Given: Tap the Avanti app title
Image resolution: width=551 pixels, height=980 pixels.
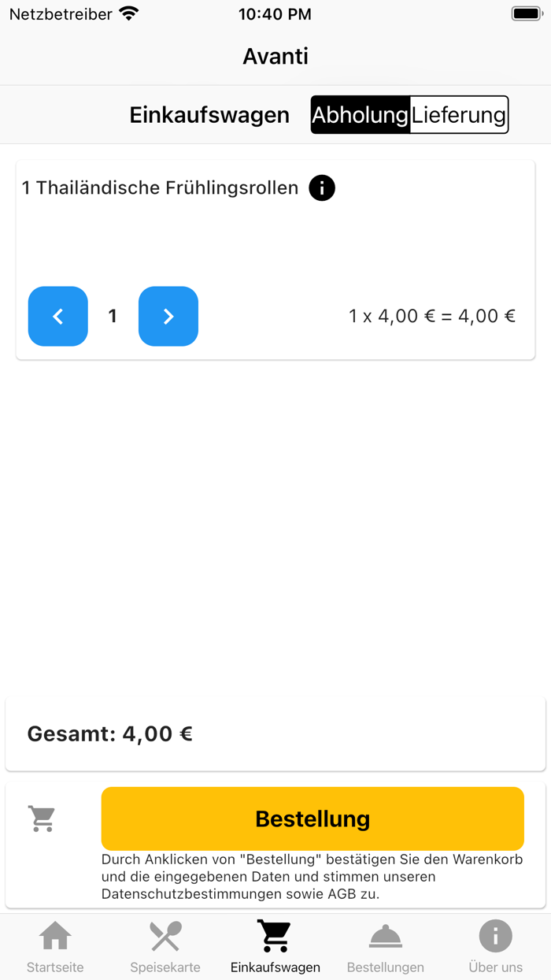Looking at the screenshot, I should (x=275, y=56).
